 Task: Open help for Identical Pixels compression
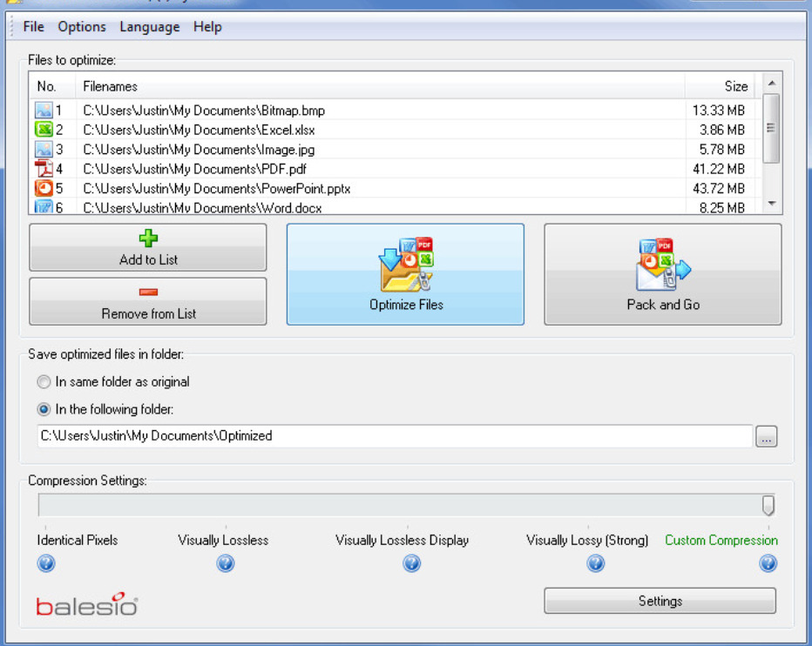click(46, 563)
